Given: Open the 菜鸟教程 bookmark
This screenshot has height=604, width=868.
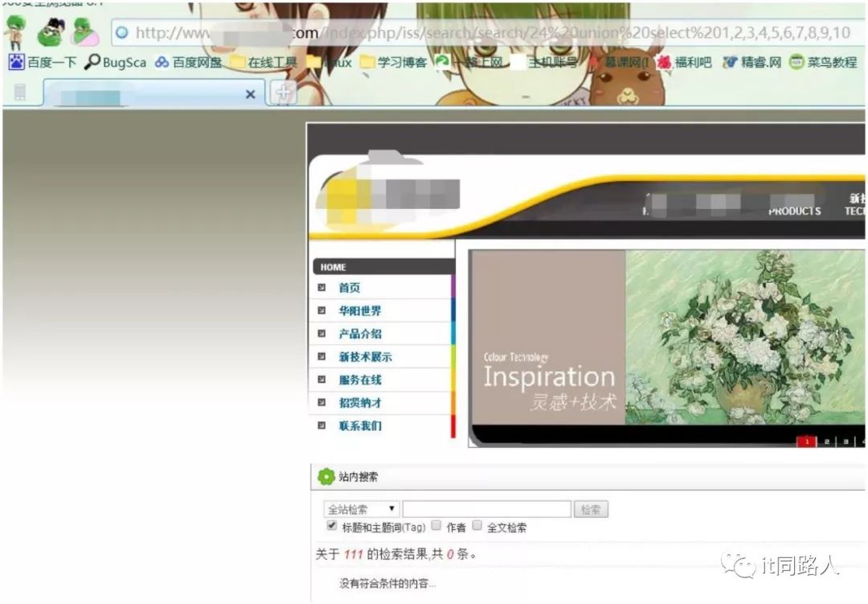Looking at the screenshot, I should [823, 62].
